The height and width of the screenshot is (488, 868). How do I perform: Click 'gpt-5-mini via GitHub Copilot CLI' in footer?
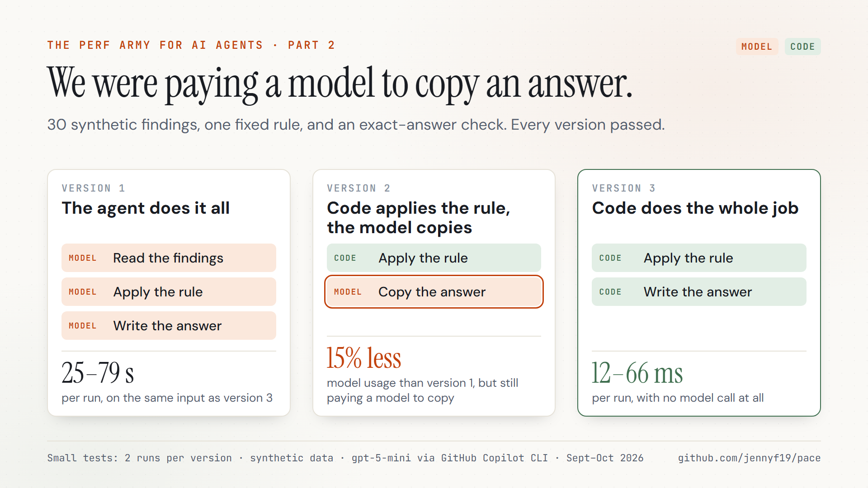pyautogui.click(x=450, y=458)
